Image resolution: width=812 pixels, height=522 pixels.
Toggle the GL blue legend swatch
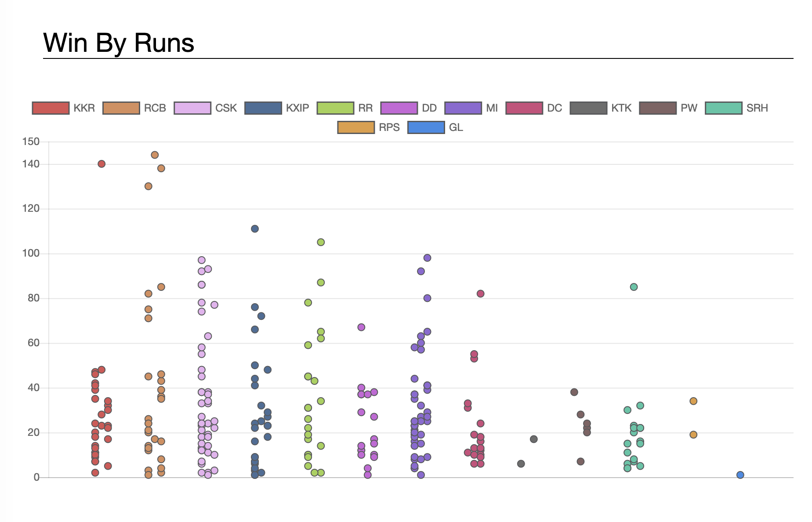[426, 127]
